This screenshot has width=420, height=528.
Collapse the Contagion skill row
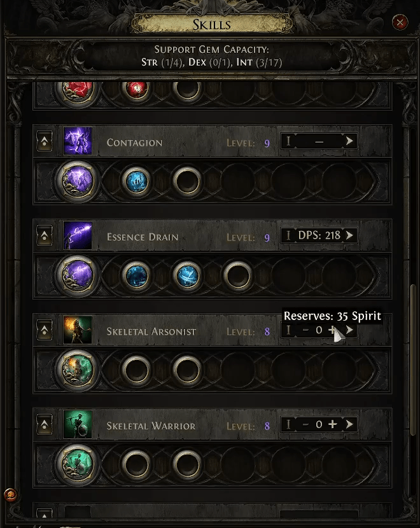point(44,142)
